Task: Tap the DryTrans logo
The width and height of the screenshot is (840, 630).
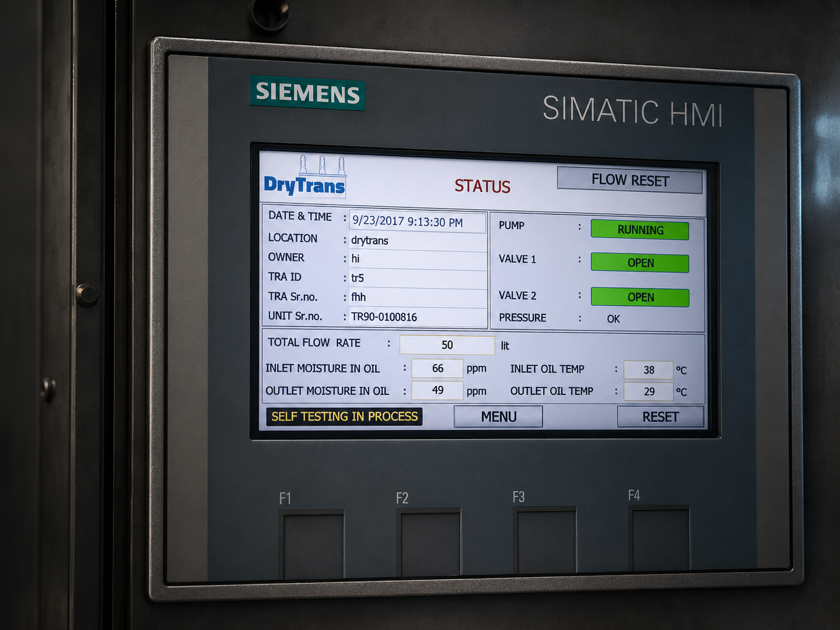Action: [305, 176]
